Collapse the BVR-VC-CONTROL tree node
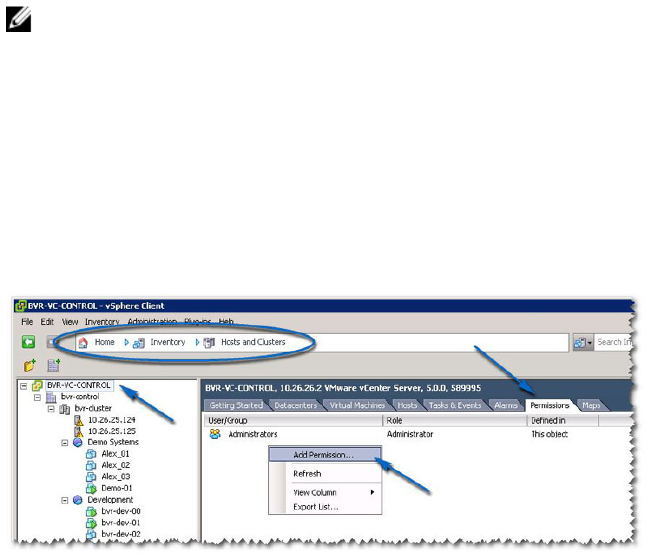 click(24, 386)
